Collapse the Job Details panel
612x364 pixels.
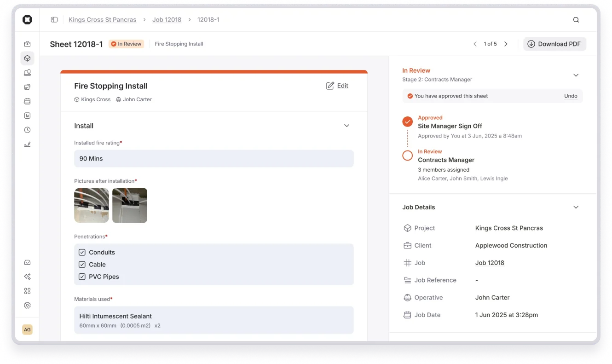(576, 208)
